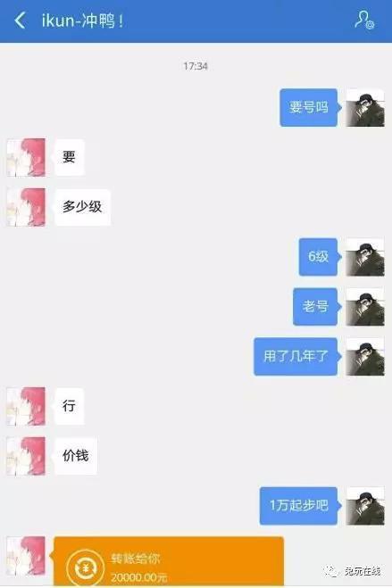392x588 pixels.
Task: Select the 1万起步吧 chat bubble
Action: point(299,506)
